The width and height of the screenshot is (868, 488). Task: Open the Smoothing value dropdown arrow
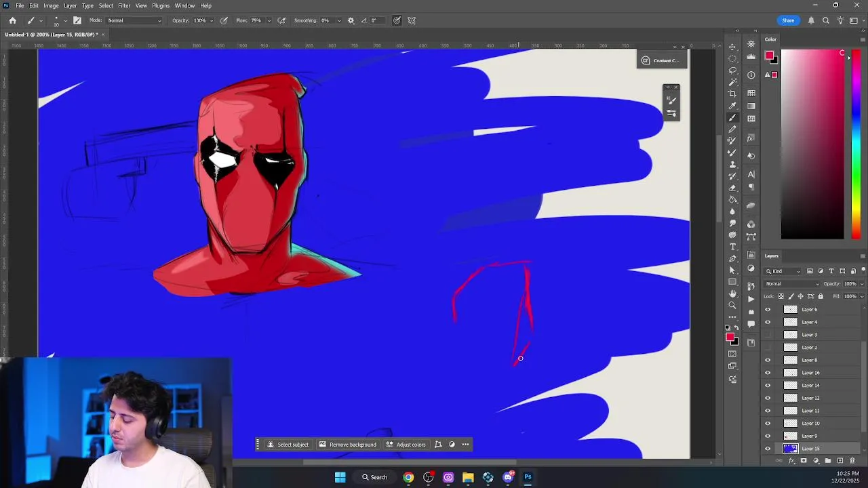point(338,20)
